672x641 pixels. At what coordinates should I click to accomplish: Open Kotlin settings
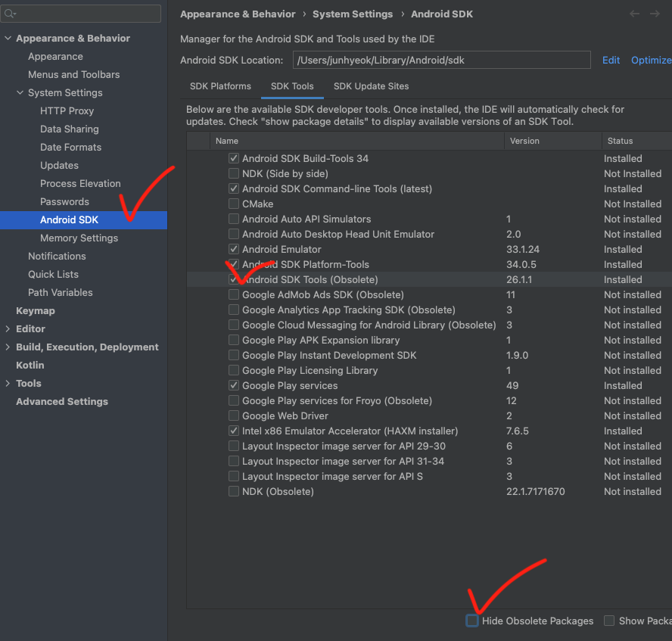[x=30, y=365]
